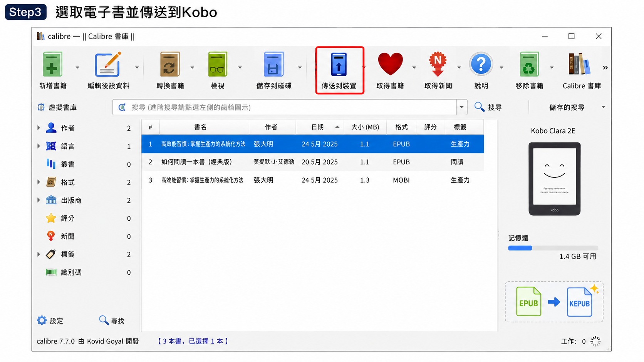This screenshot has height=362, width=644.
Task: Open dropdown arrow next to 說明
Action: (501, 68)
